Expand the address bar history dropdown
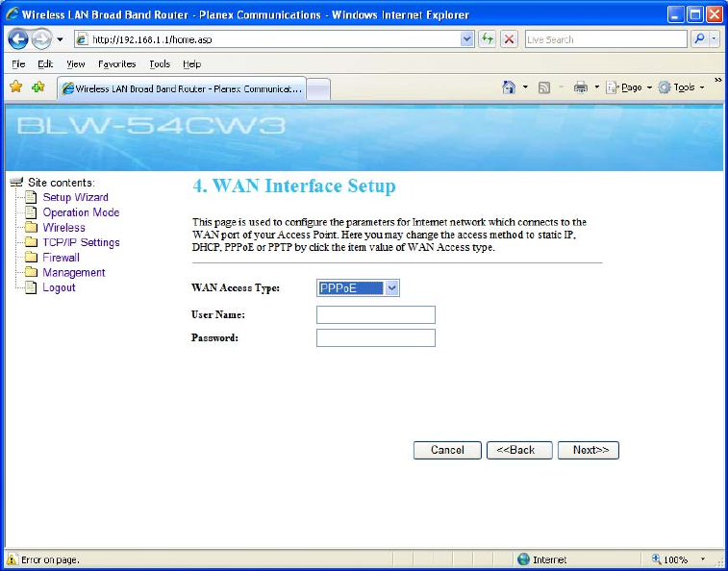 (x=466, y=39)
